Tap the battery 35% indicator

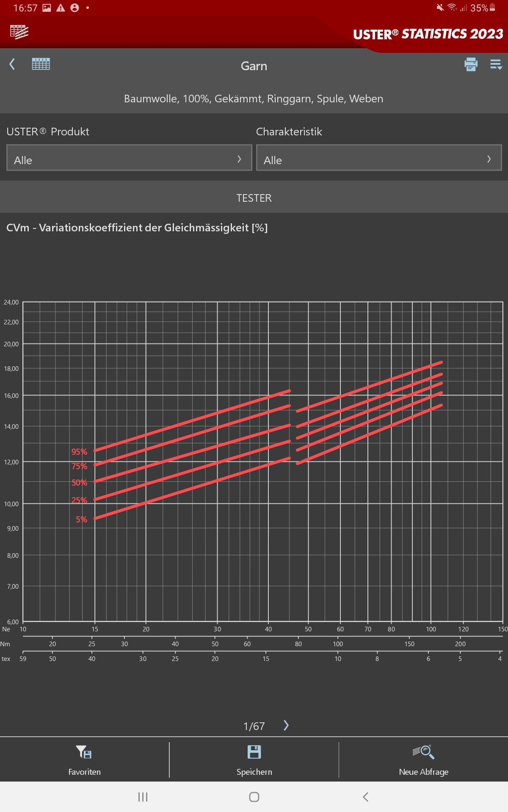[483, 8]
